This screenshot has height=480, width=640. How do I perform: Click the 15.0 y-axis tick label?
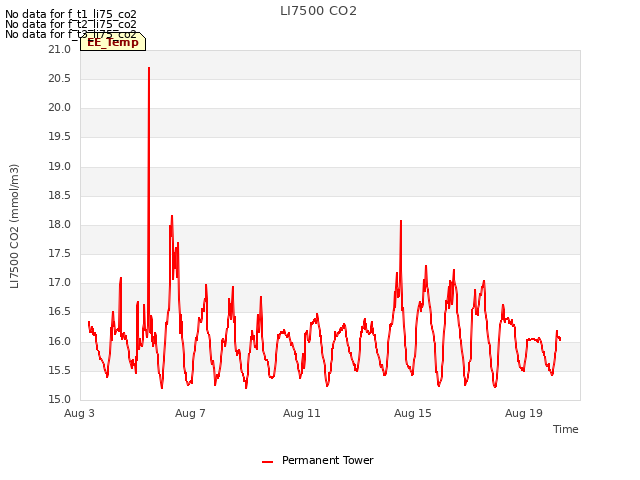(x=60, y=400)
